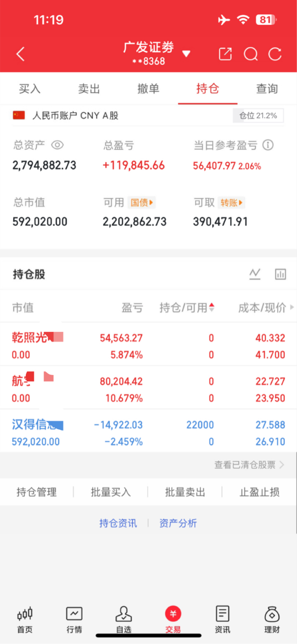Select the 持仓 tab
Viewport: 297px width, 644px height.
click(x=208, y=89)
